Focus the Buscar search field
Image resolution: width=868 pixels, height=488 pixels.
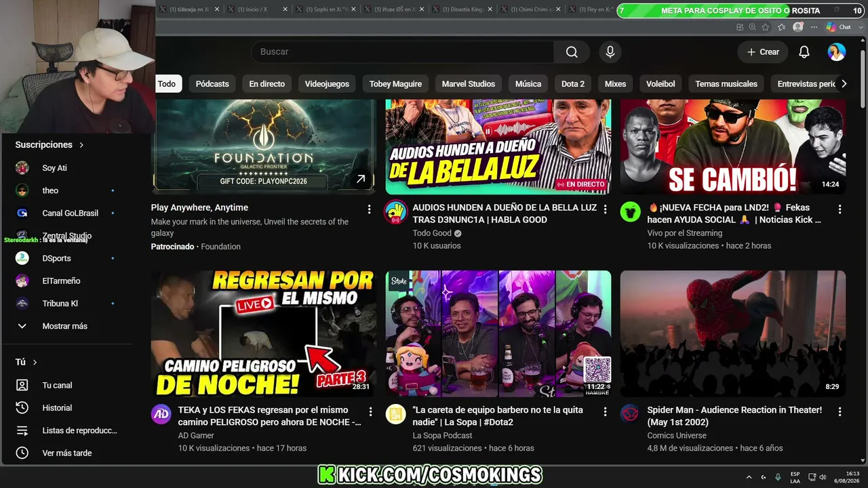pyautogui.click(x=403, y=52)
